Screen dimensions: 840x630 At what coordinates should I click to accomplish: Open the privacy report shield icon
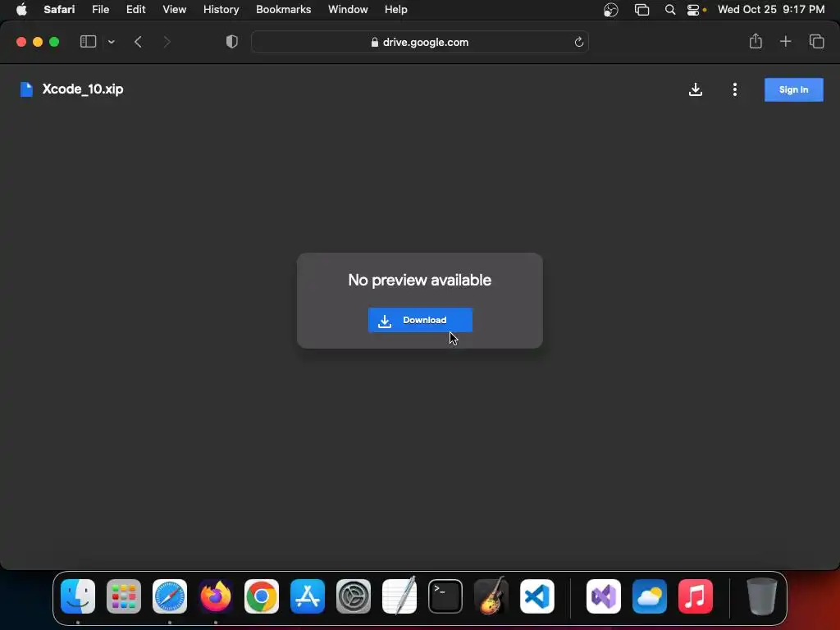(231, 42)
